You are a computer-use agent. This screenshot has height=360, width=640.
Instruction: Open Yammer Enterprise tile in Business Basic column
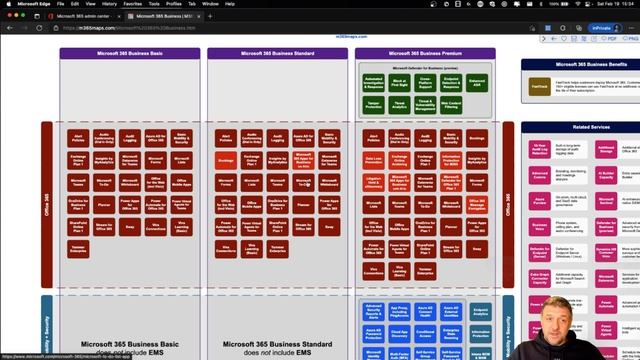pyautogui.click(x=78, y=249)
